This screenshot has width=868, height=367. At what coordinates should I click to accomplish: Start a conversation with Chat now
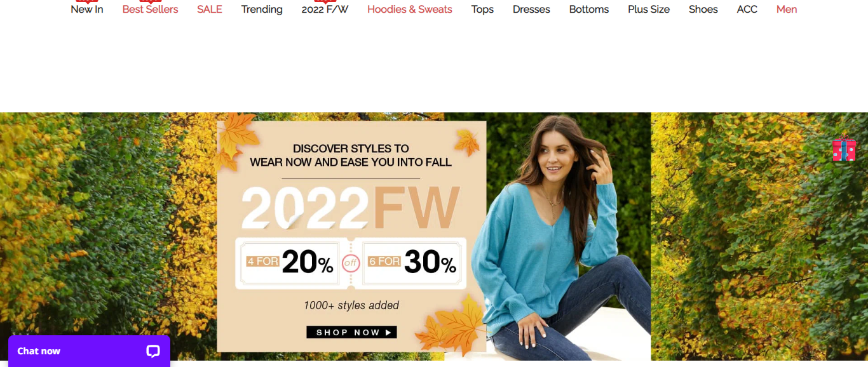click(x=89, y=351)
